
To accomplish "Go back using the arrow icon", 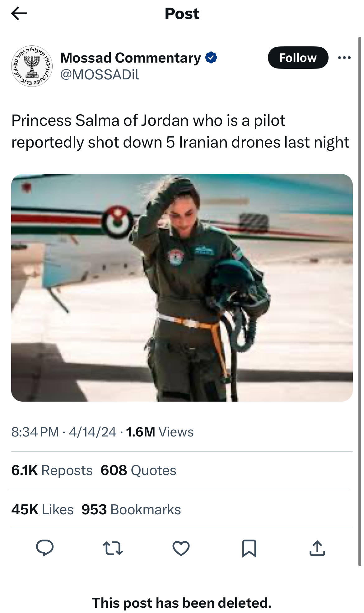I will click(19, 14).
